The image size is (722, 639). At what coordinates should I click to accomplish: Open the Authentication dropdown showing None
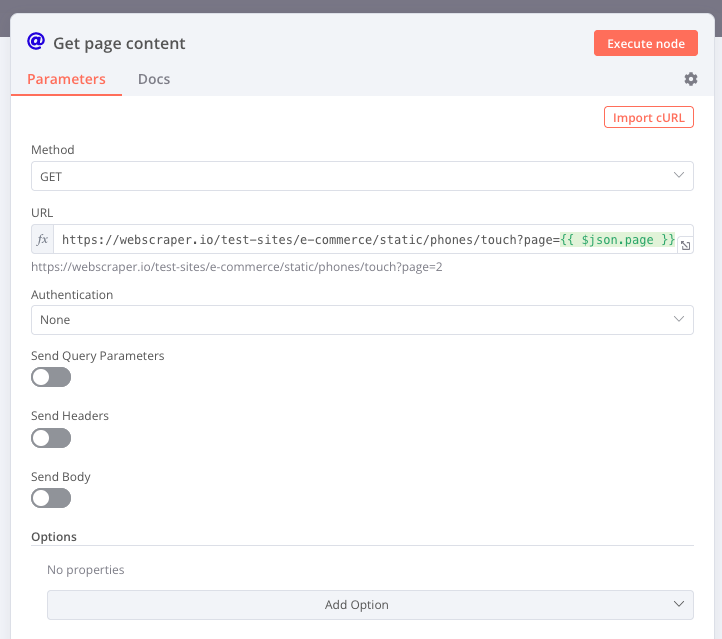pos(362,320)
